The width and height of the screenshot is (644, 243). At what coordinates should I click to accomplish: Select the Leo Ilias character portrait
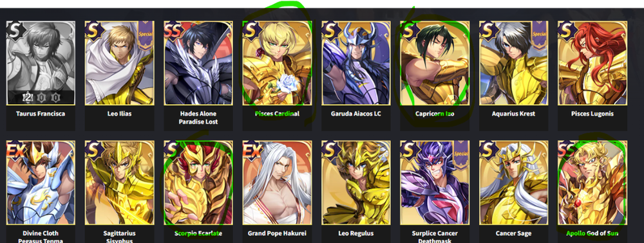tap(120, 63)
